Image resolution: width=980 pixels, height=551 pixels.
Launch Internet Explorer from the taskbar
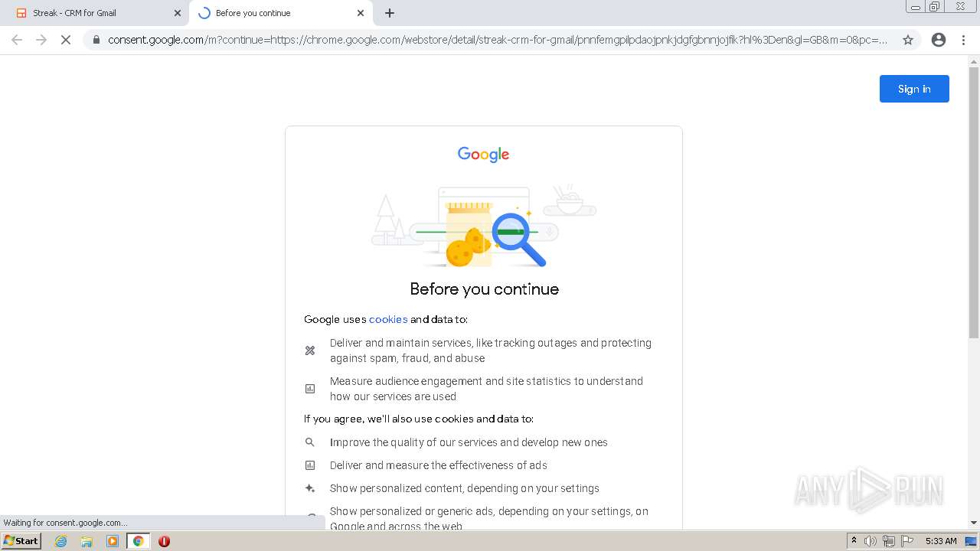pos(61,541)
